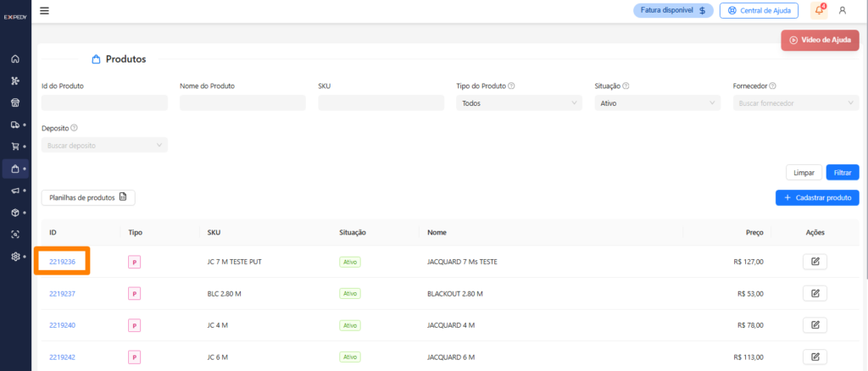Open the hamburger menu
Viewport: 868px width, 371px height.
coord(44,10)
